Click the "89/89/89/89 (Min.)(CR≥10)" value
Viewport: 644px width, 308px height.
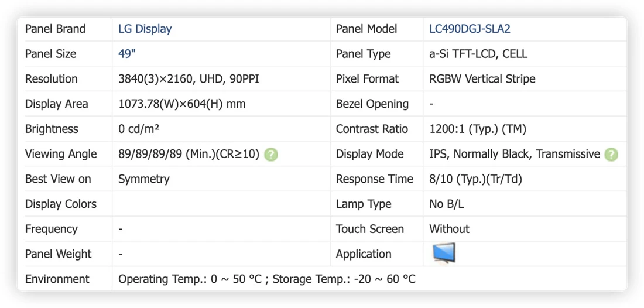point(189,155)
